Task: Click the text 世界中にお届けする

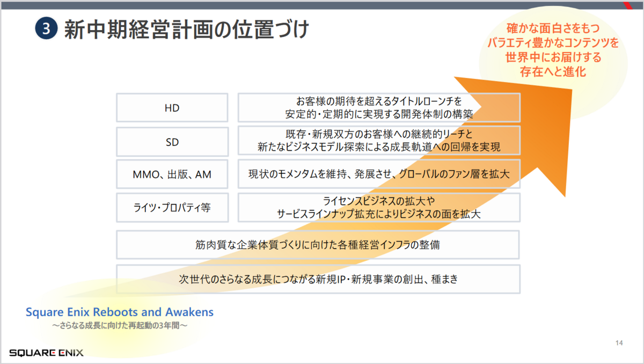Action: click(x=553, y=57)
